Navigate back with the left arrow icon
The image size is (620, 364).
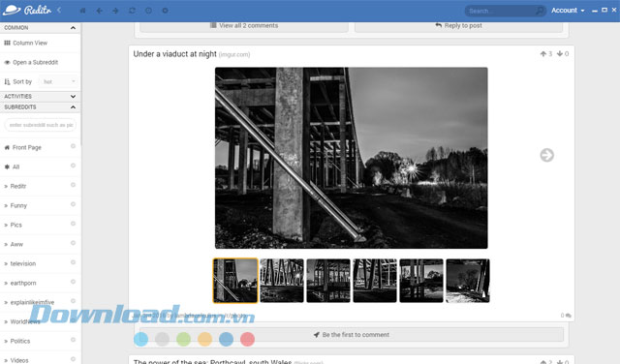[x=99, y=11]
